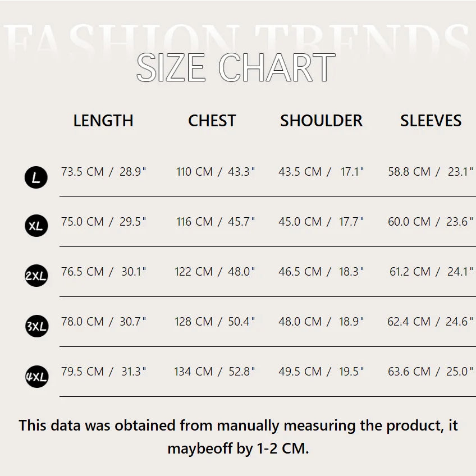This screenshot has height=476, width=476.
Task: Click the manual measurement disclaimer text
Action: point(238,437)
